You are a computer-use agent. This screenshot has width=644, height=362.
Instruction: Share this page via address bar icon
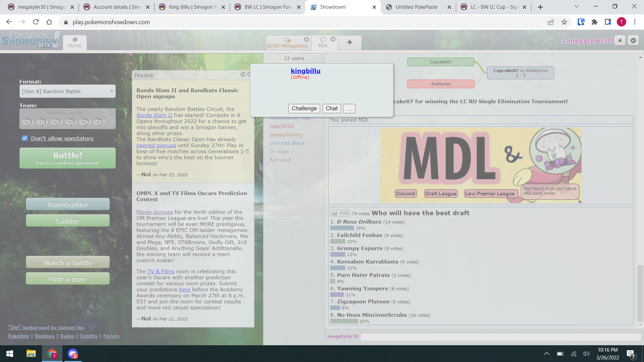coord(551,22)
